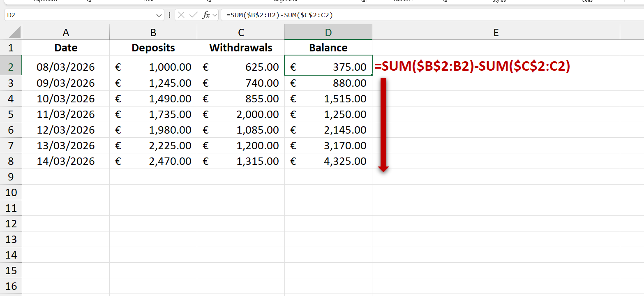Image resolution: width=644 pixels, height=296 pixels.
Task: Select the cell with date 12/03/2026
Action: click(x=66, y=130)
